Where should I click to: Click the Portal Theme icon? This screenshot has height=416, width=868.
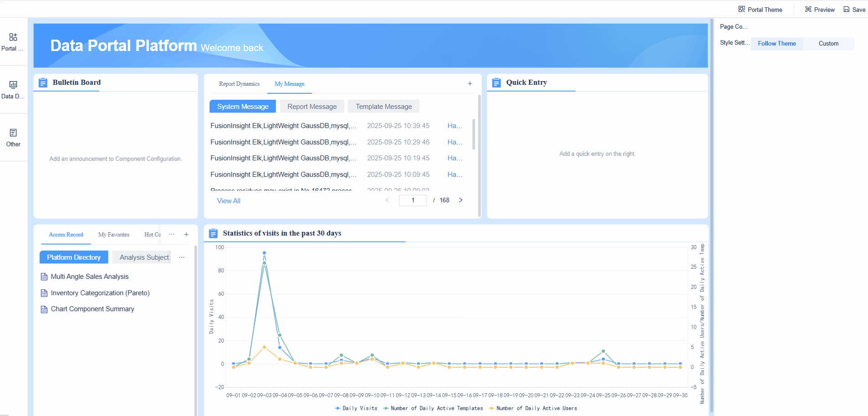(x=742, y=9)
